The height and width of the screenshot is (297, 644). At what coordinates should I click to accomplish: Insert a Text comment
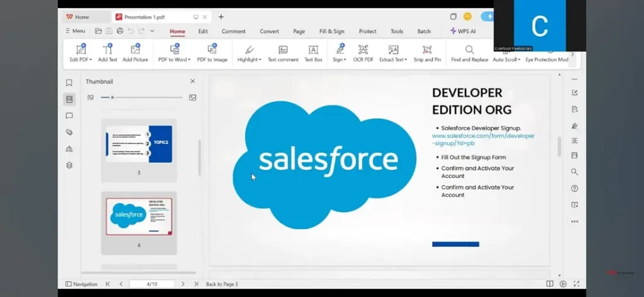tap(283, 53)
